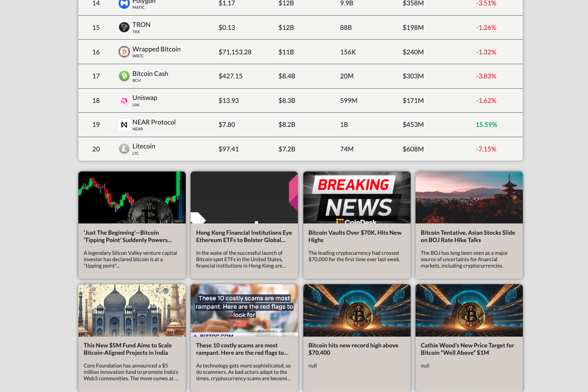Click the -3.83% Bitcoin Cash change
The height and width of the screenshot is (392, 588).
click(x=486, y=76)
